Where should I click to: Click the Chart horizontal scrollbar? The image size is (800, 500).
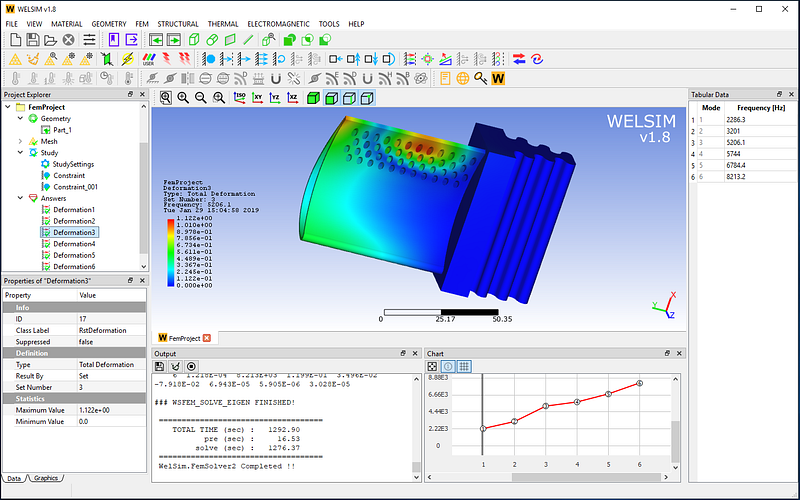pos(587,477)
